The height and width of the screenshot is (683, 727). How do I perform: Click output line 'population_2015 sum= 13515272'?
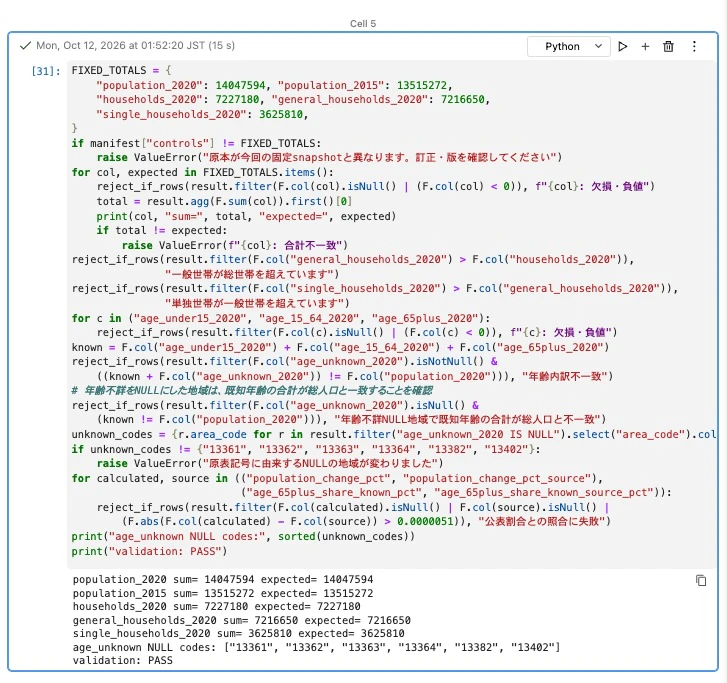(x=223, y=594)
